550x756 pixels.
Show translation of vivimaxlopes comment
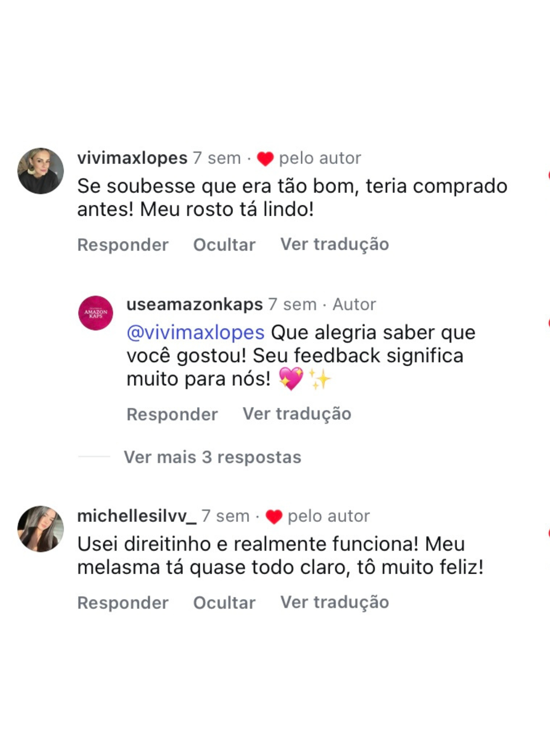335,245
